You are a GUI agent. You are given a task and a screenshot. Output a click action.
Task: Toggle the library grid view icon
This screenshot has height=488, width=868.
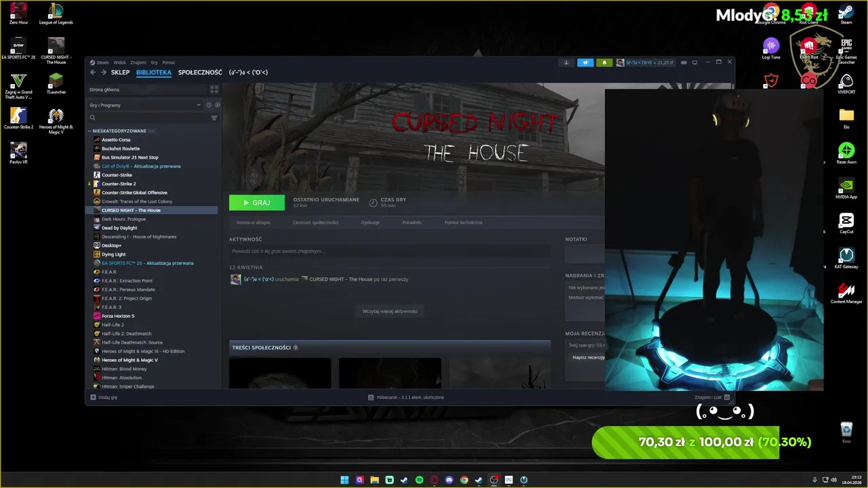point(214,89)
